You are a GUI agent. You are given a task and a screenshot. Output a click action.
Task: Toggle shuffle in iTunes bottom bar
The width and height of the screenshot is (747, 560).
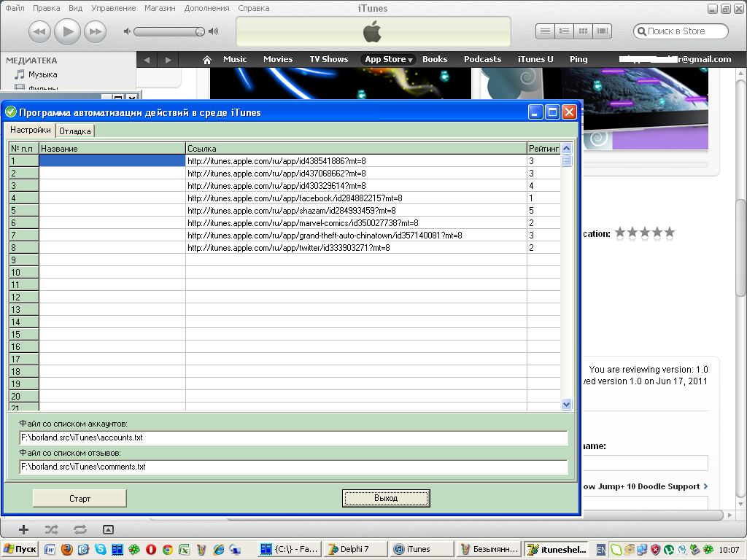point(52,529)
